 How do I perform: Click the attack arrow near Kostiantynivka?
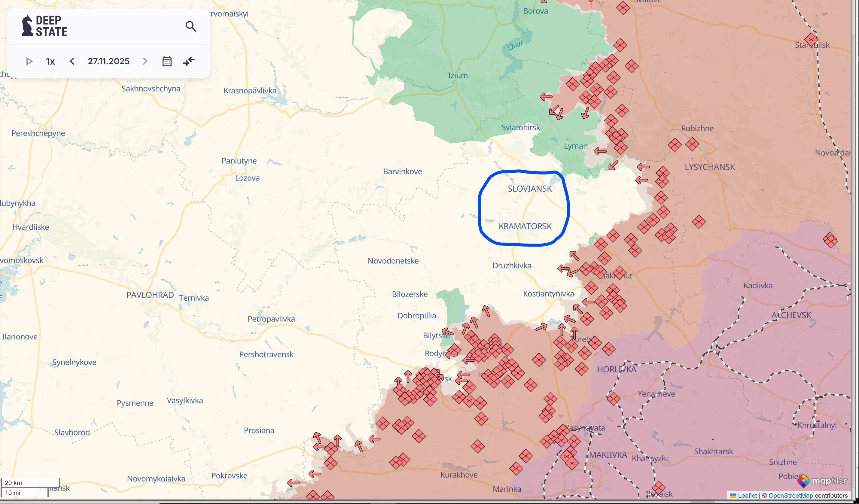(588, 302)
